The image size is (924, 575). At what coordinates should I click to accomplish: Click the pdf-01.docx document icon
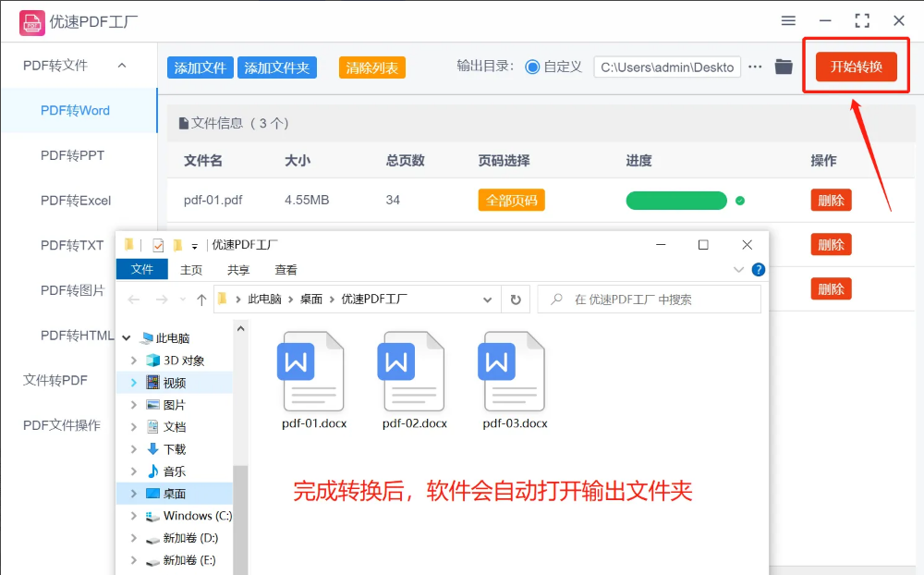pos(310,372)
